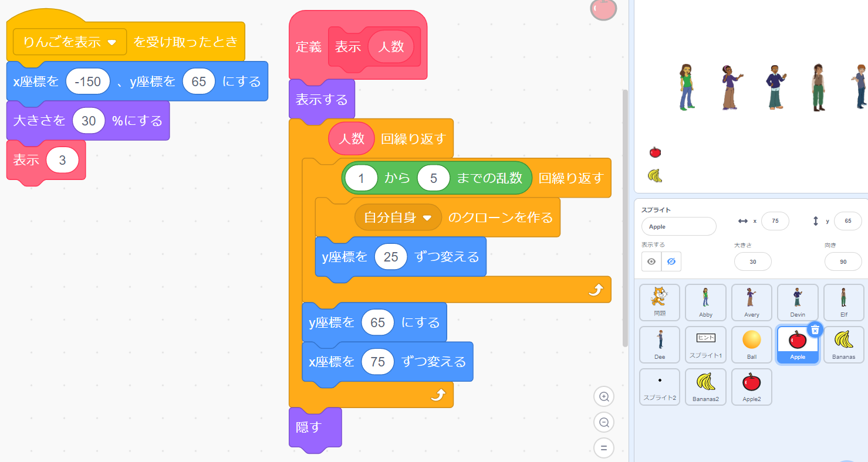Click the 向き field showing 90
Viewport: 868px width, 462px height.
(x=843, y=261)
